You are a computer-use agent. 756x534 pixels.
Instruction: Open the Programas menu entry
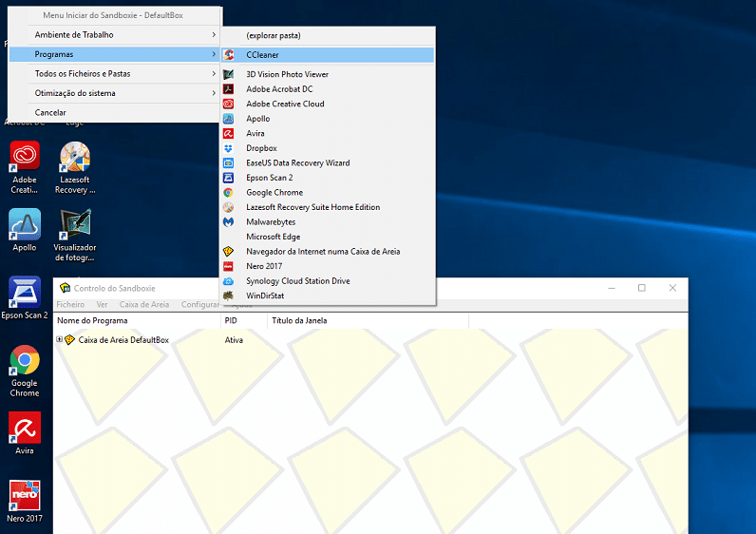tap(115, 54)
